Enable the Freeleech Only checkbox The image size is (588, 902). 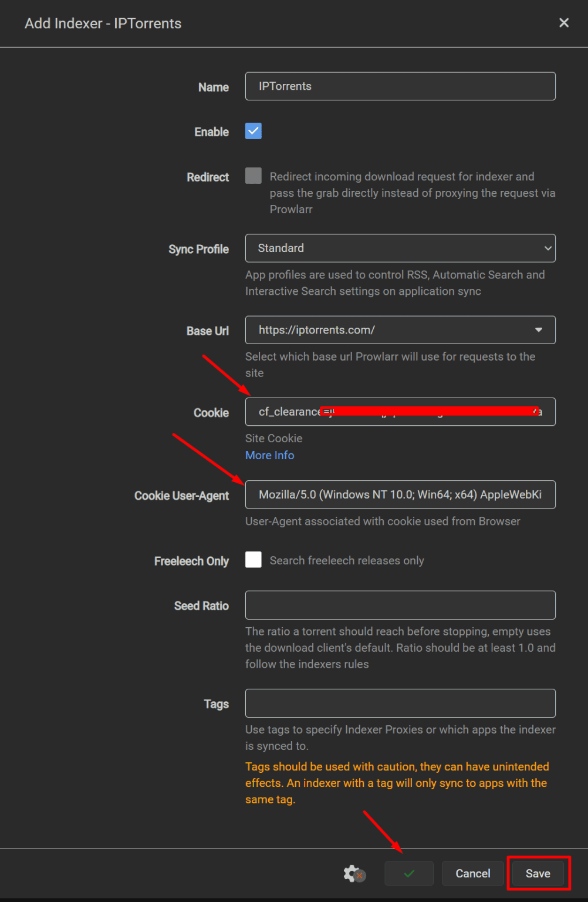(254, 560)
